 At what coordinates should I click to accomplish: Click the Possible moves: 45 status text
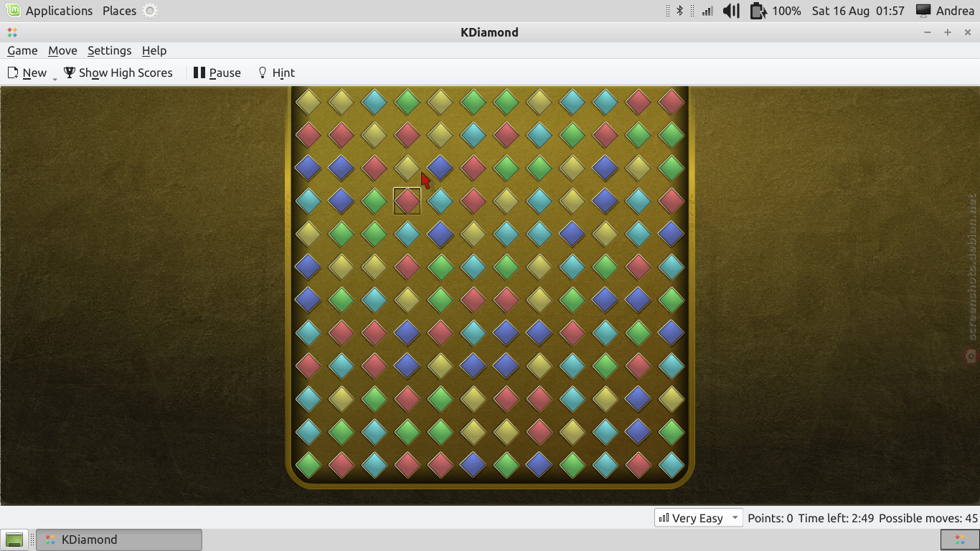point(928,518)
